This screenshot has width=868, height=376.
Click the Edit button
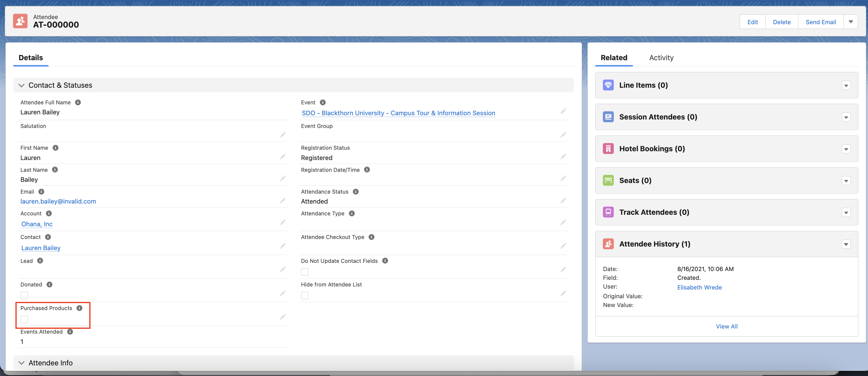(752, 22)
